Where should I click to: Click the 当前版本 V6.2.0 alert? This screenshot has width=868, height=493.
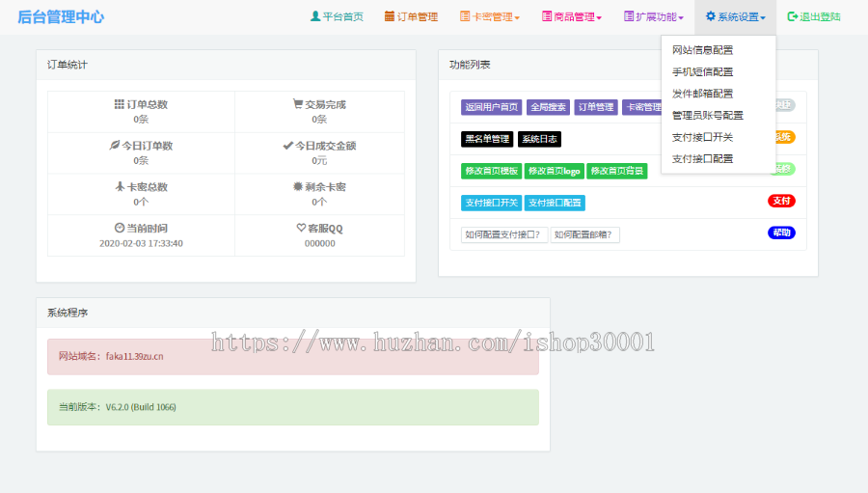click(x=293, y=407)
